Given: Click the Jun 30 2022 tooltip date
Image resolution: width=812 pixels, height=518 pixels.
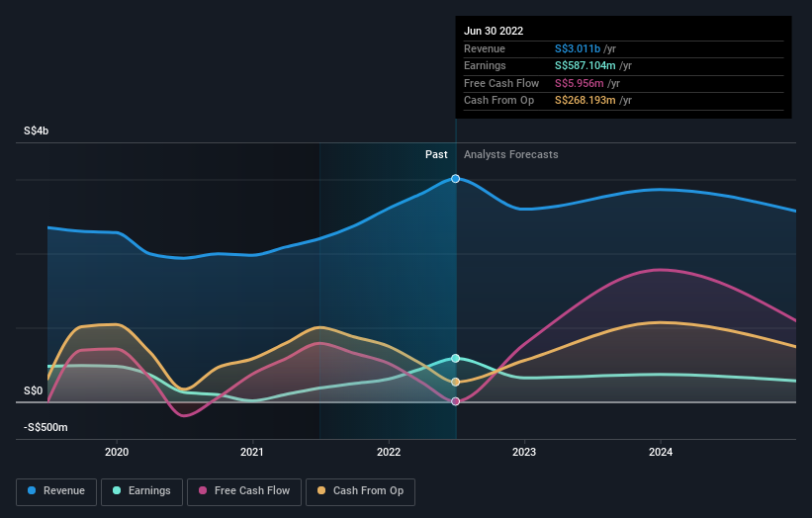Looking at the screenshot, I should [x=494, y=31].
